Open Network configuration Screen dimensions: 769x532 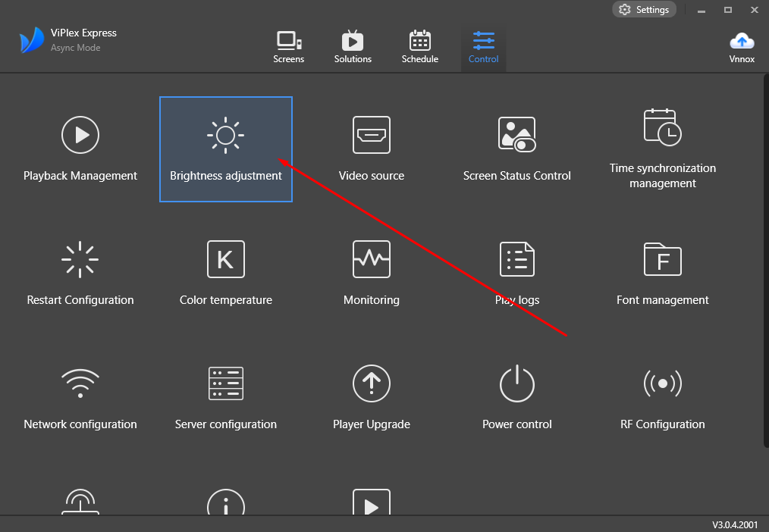[80, 399]
